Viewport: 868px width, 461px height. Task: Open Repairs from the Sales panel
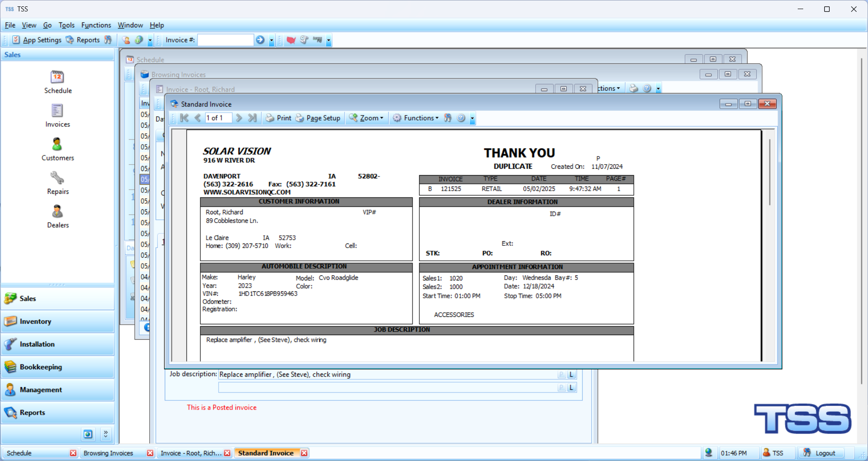pyautogui.click(x=58, y=183)
